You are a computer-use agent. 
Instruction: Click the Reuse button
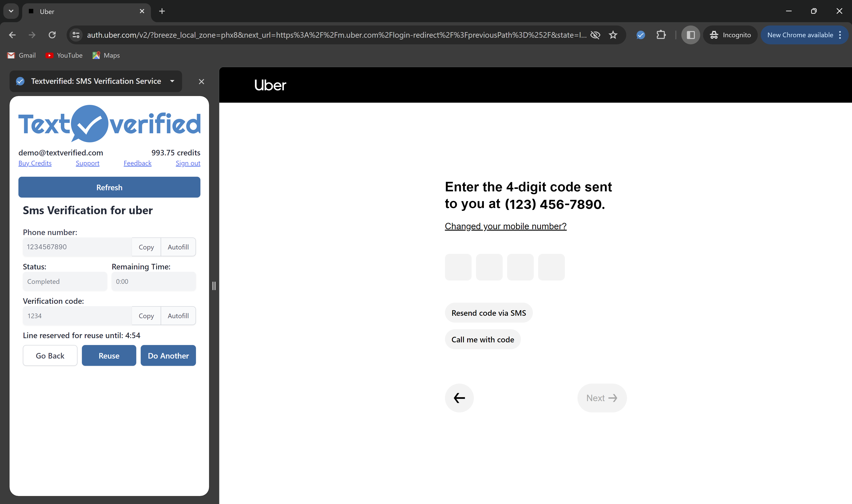point(109,356)
